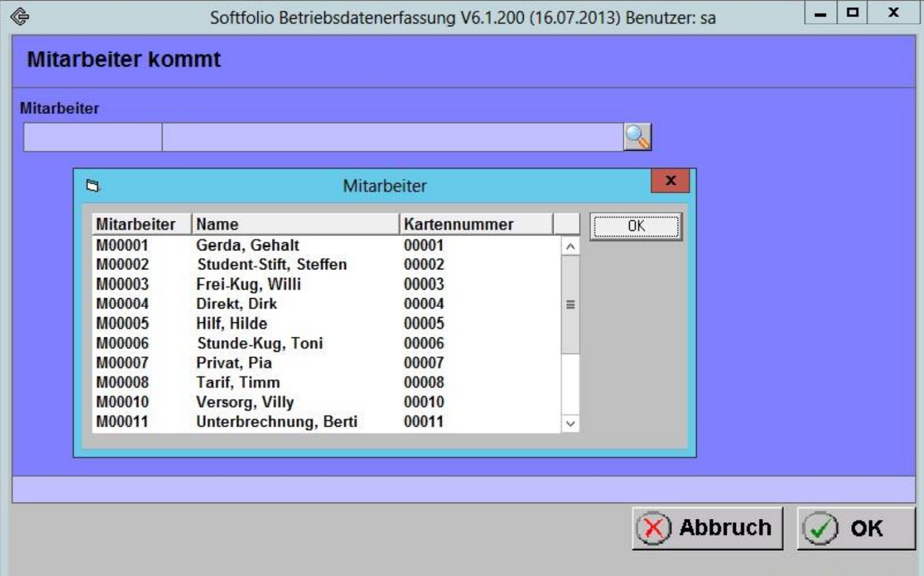Select employee Gerda, Gehalt row
This screenshot has height=576, width=924.
point(247,245)
